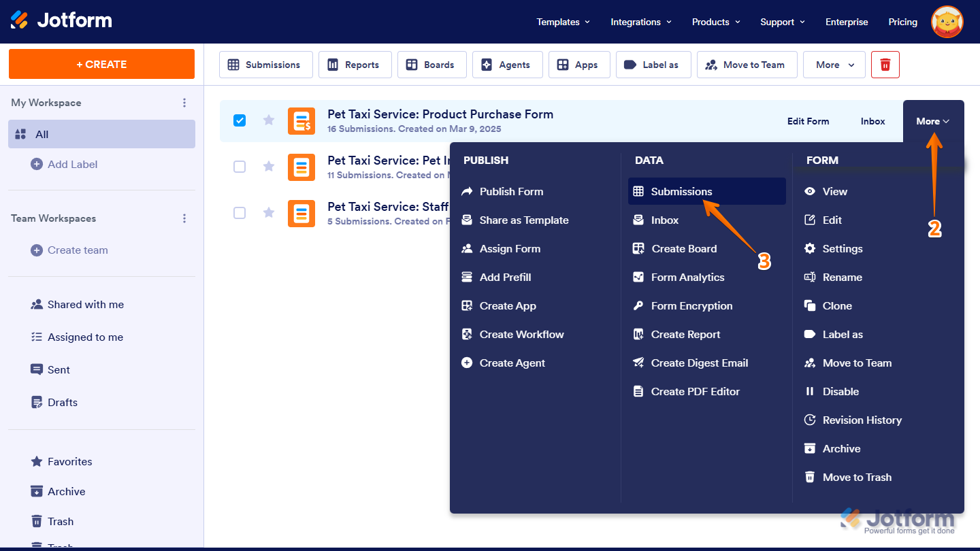980x551 pixels.
Task: Select Submissions in the Data menu
Action: (706, 192)
